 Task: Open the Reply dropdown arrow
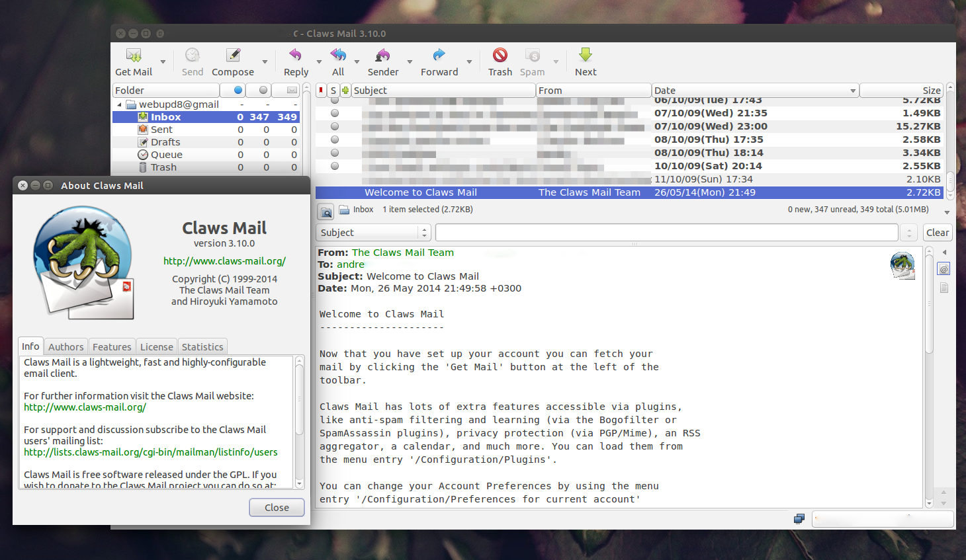(319, 62)
